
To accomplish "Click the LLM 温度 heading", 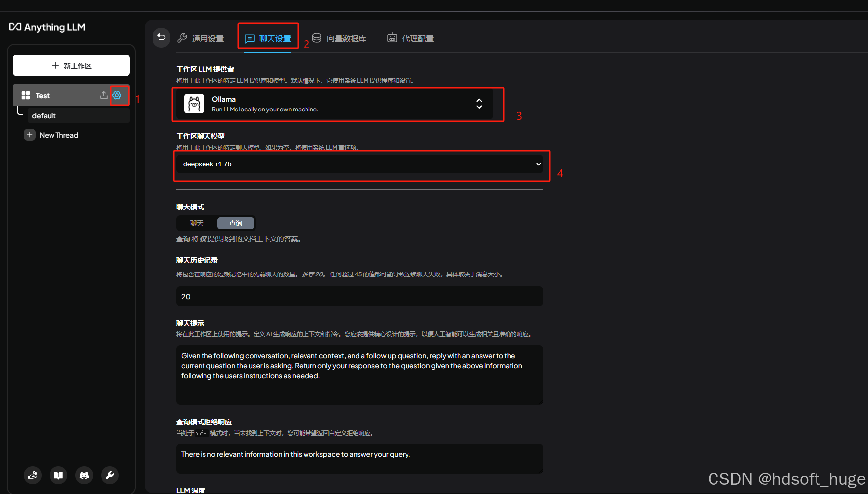I will pos(191,490).
